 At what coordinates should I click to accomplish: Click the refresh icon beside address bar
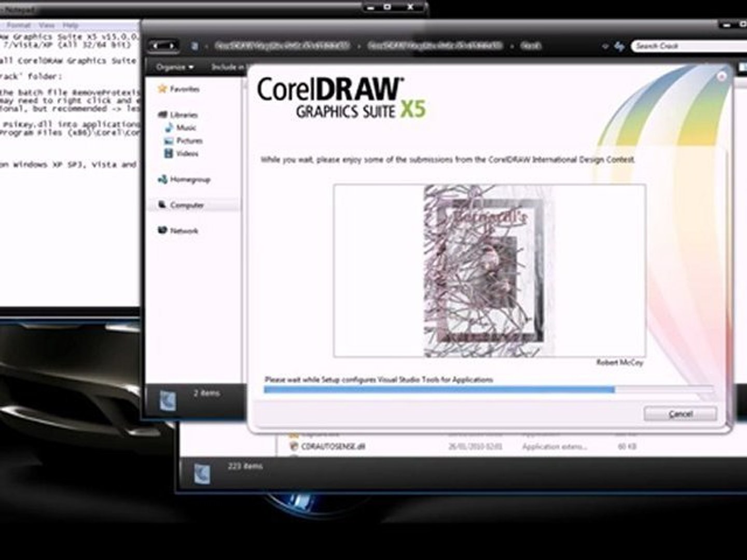[619, 47]
